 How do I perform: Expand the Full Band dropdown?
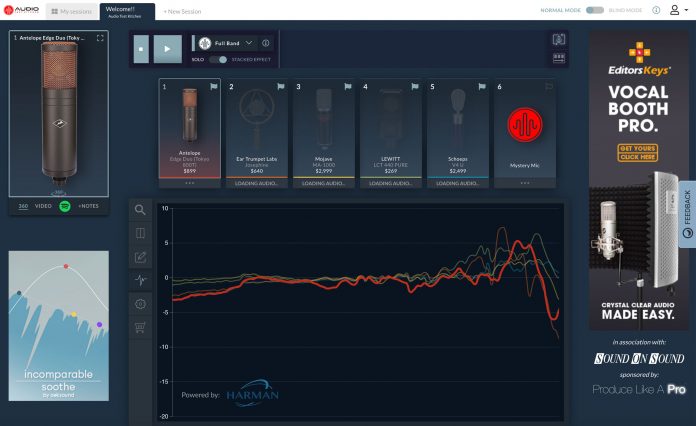point(248,44)
